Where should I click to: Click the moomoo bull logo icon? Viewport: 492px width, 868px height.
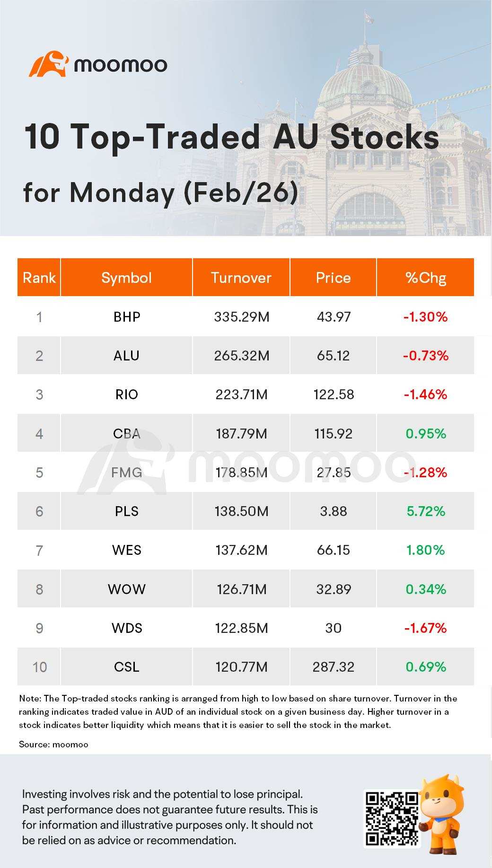(49, 64)
